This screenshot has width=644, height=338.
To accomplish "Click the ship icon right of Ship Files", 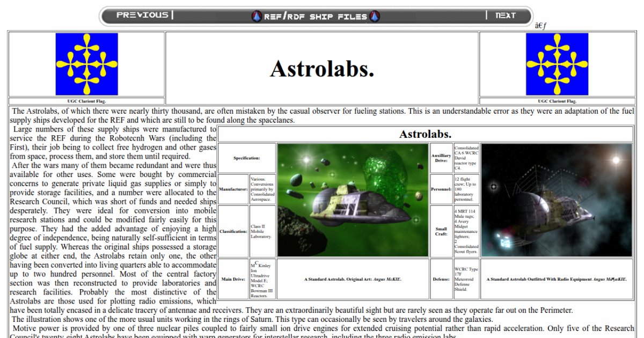I will coord(375,17).
